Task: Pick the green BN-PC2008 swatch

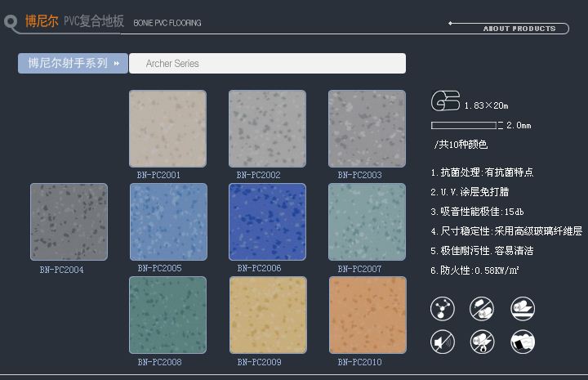Action: (x=167, y=315)
